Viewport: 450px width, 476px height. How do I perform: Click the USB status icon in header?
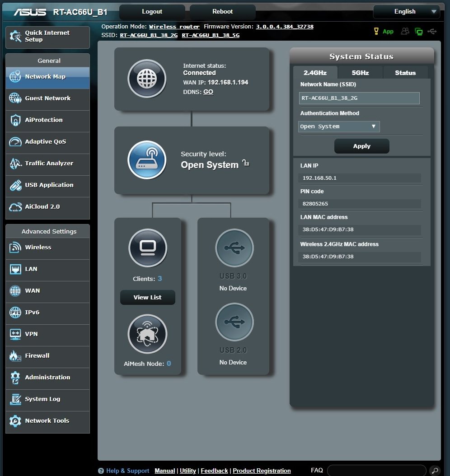click(432, 31)
